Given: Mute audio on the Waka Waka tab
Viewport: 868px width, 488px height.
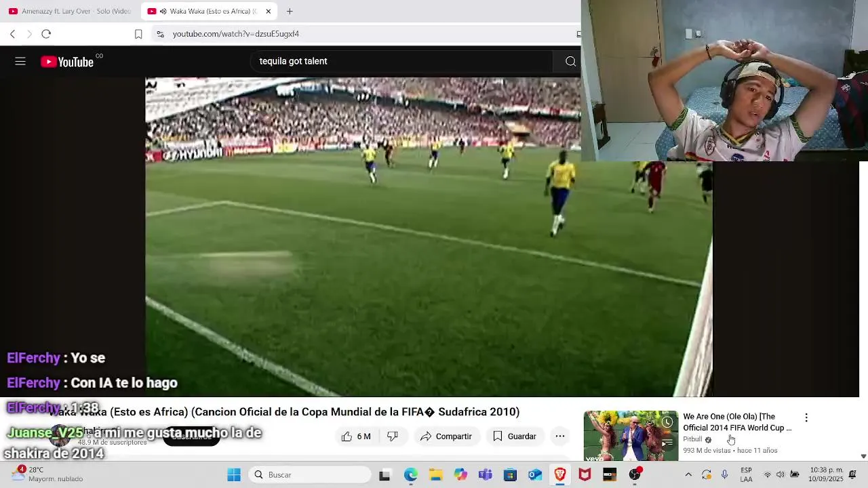Looking at the screenshot, I should click(x=163, y=11).
